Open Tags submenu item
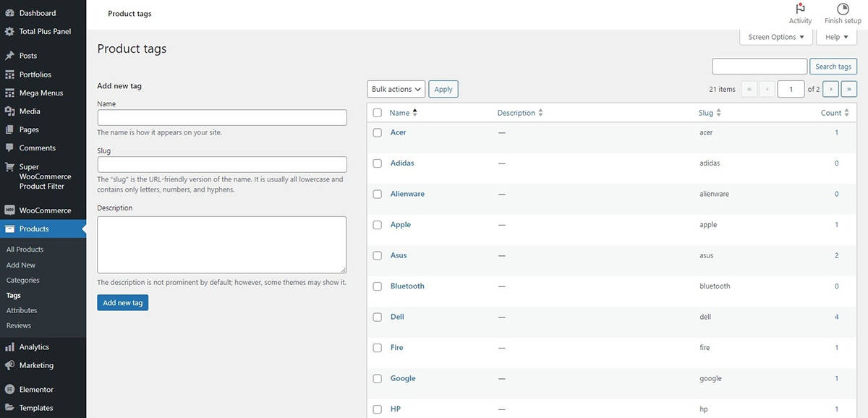868x418 pixels. (14, 296)
